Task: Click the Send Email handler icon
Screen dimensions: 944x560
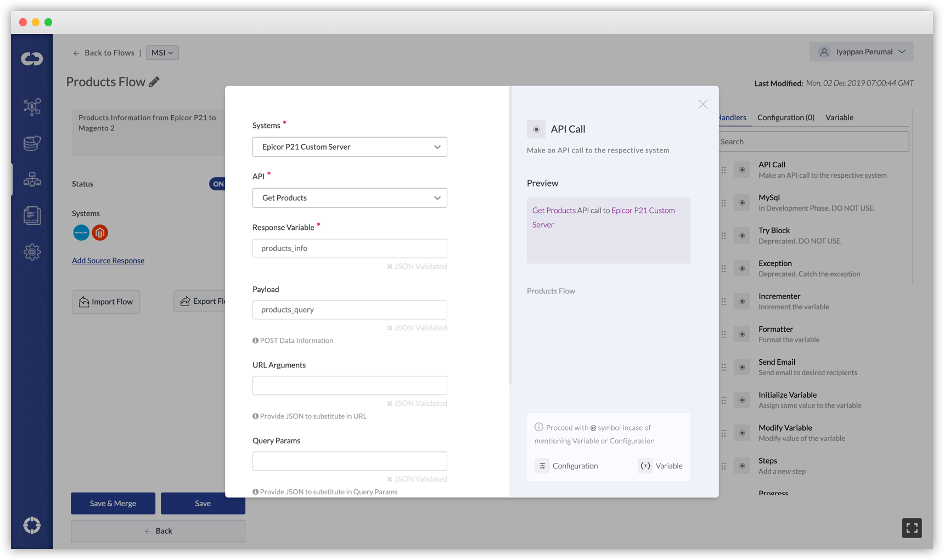Action: click(742, 367)
